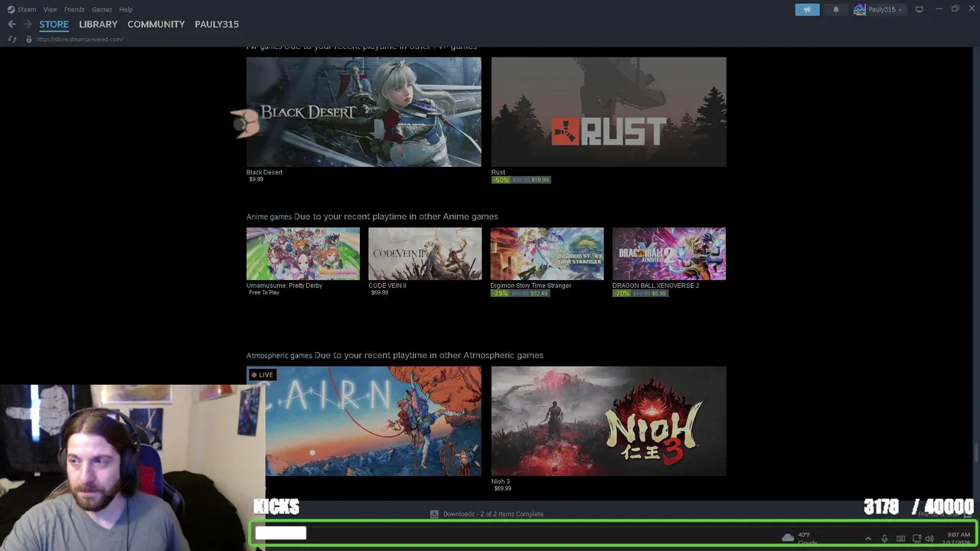The image size is (980, 551).
Task: Open network status tray icon
Action: click(916, 539)
